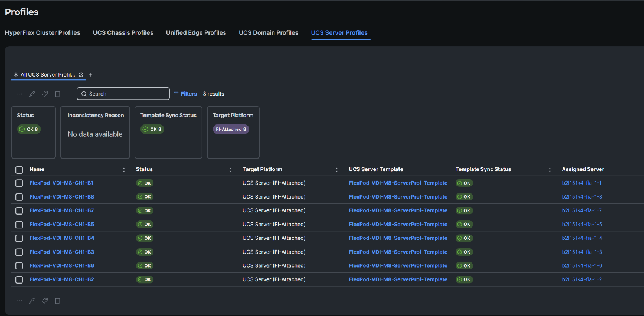Viewport: 644px width, 316px height.
Task: Click Target Platform cell in FlexPod-VDI-M8-CH1-B3 row
Action: click(x=274, y=252)
